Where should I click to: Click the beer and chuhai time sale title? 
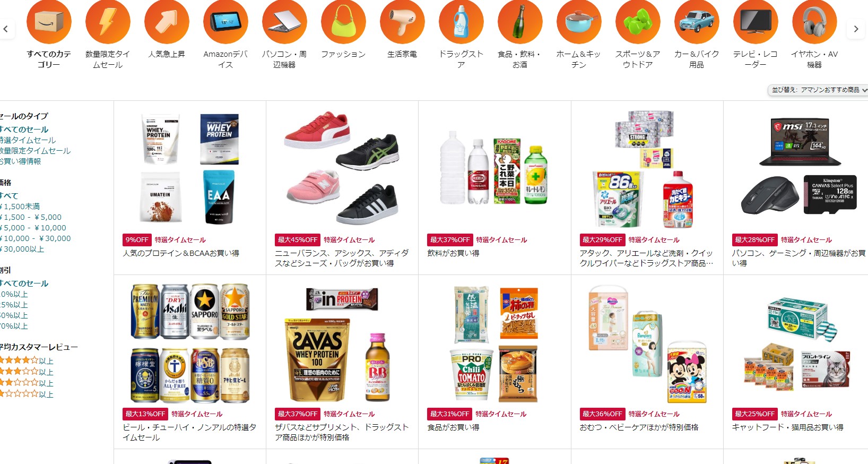(190, 432)
